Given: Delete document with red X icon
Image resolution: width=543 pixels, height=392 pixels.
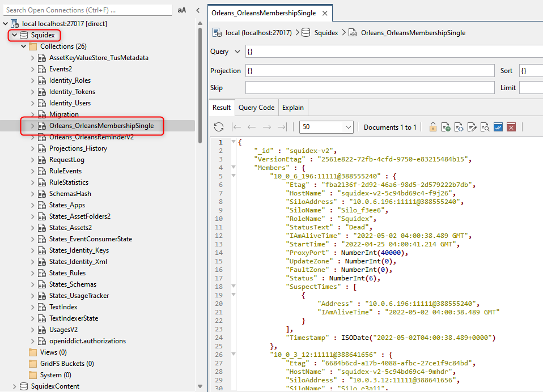Looking at the screenshot, I should tap(511, 127).
